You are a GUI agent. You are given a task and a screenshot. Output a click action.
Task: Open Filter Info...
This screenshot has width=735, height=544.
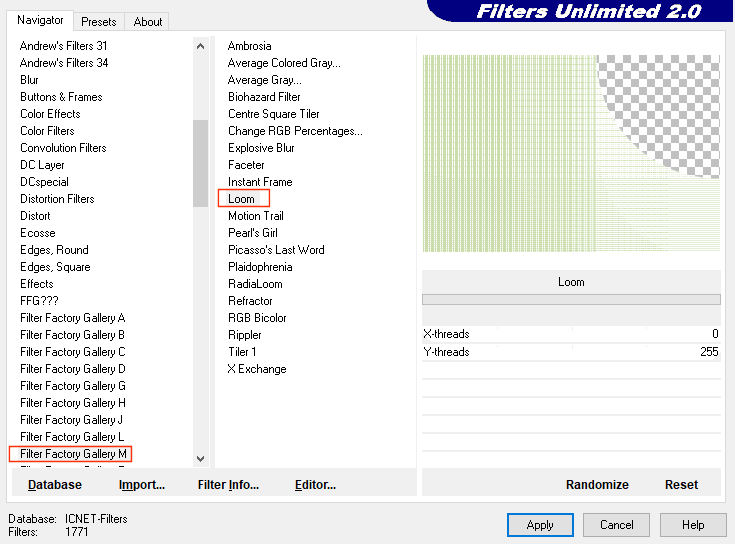(x=228, y=484)
